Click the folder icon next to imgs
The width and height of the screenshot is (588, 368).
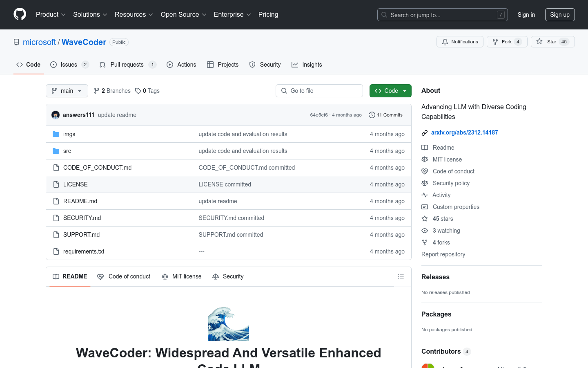(x=56, y=134)
